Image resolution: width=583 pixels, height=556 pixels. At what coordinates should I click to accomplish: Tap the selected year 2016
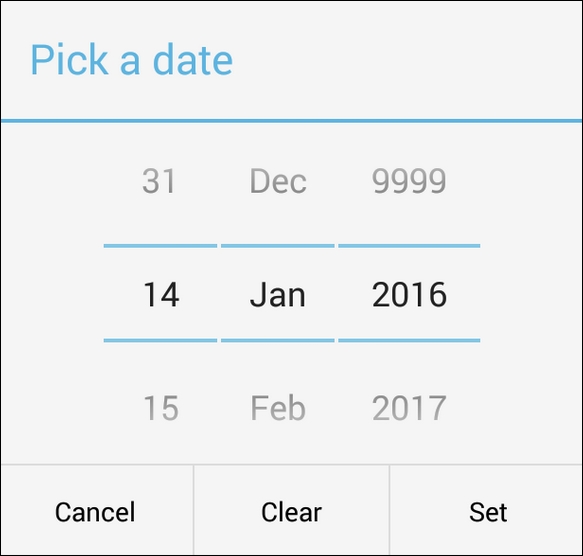(409, 295)
